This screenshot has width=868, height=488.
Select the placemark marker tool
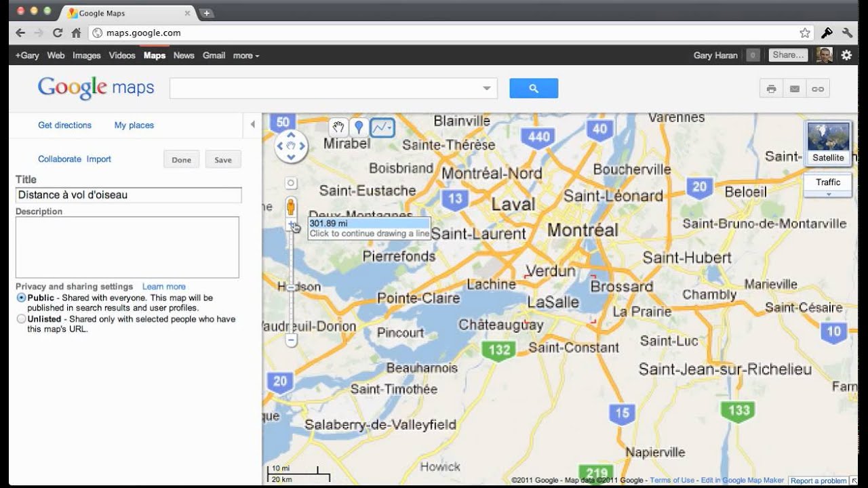[x=359, y=127]
